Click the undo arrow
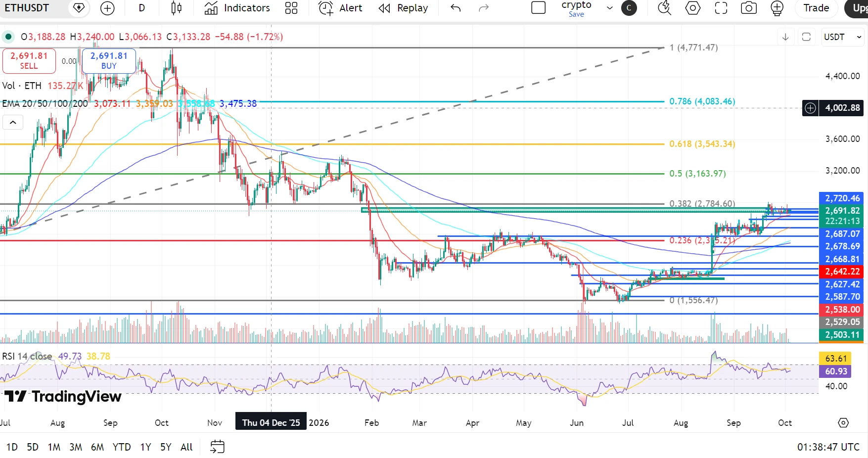This screenshot has width=868, height=458. (x=456, y=8)
